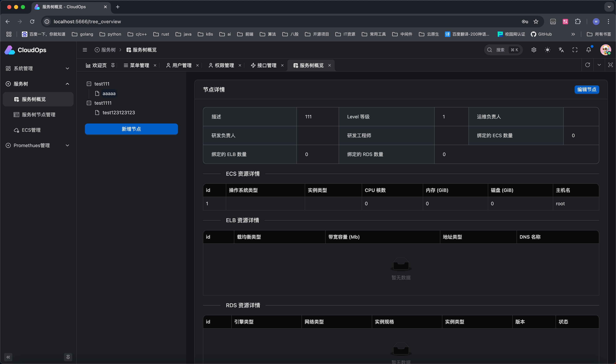Open the notifications bell
This screenshot has width=616, height=364.
click(588, 50)
